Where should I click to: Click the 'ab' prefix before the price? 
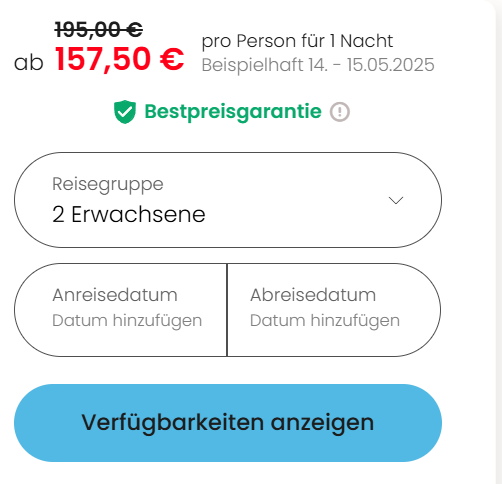click(x=29, y=62)
